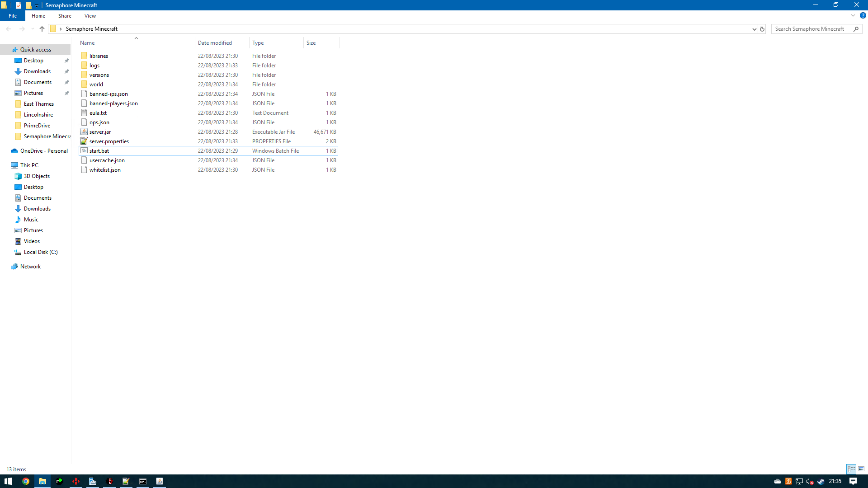This screenshot has width=868, height=488.
Task: Select Local Disk (C:) in sidebar
Action: pyautogui.click(x=41, y=252)
